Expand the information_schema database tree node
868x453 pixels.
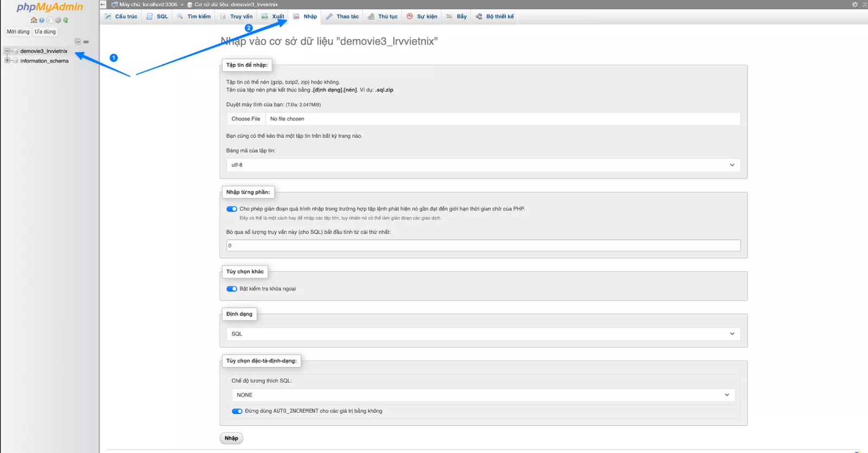tap(7, 61)
